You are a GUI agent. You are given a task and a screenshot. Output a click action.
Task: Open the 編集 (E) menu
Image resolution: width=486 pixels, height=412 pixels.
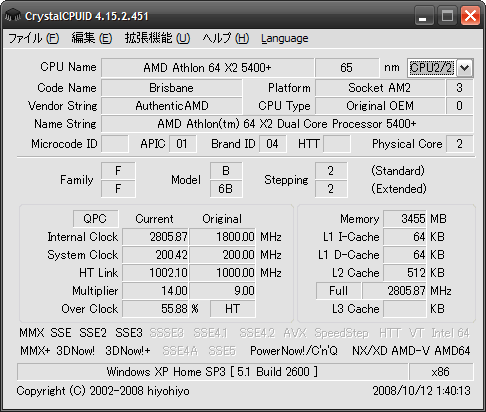click(x=92, y=38)
